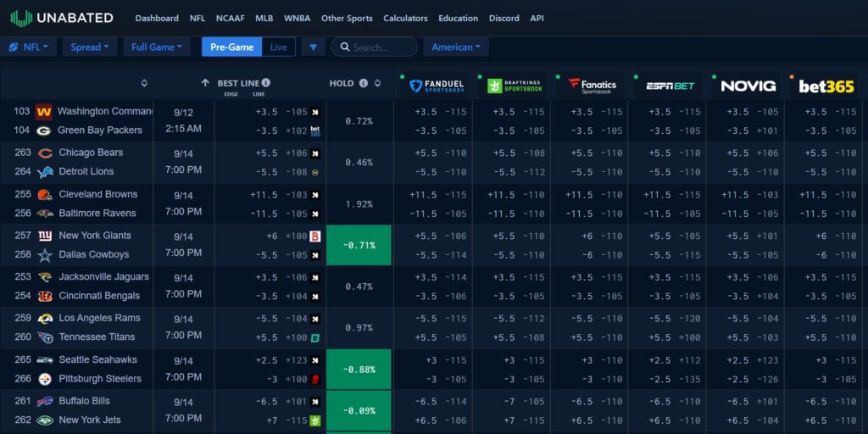Open the FanDuel Sportsbook column logo
Image resolution: width=868 pixels, height=434 pixels.
(437, 86)
